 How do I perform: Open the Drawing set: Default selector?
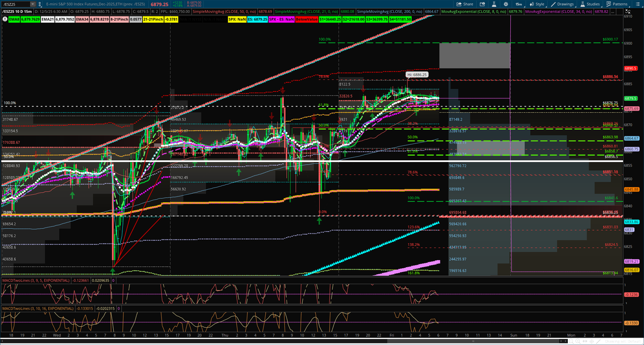tap(623, 341)
